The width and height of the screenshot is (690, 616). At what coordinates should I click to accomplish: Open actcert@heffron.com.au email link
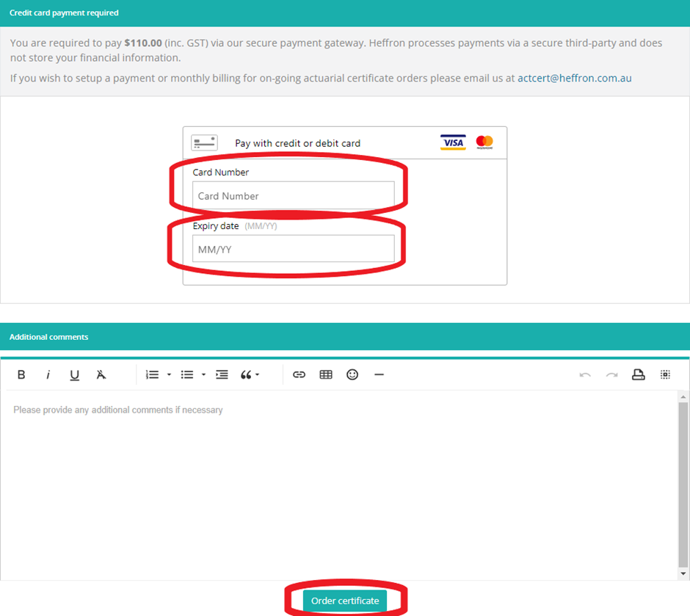coord(574,79)
